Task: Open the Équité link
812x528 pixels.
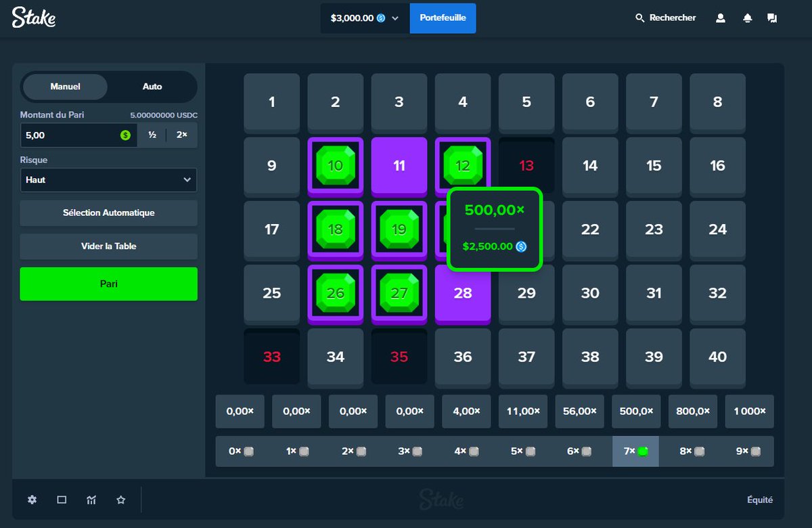Action: [760, 500]
